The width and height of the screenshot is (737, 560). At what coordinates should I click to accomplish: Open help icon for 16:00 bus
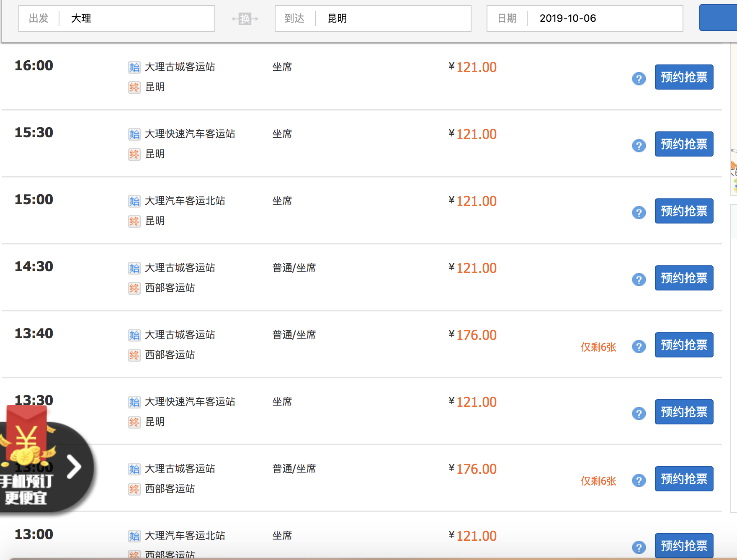tap(639, 79)
